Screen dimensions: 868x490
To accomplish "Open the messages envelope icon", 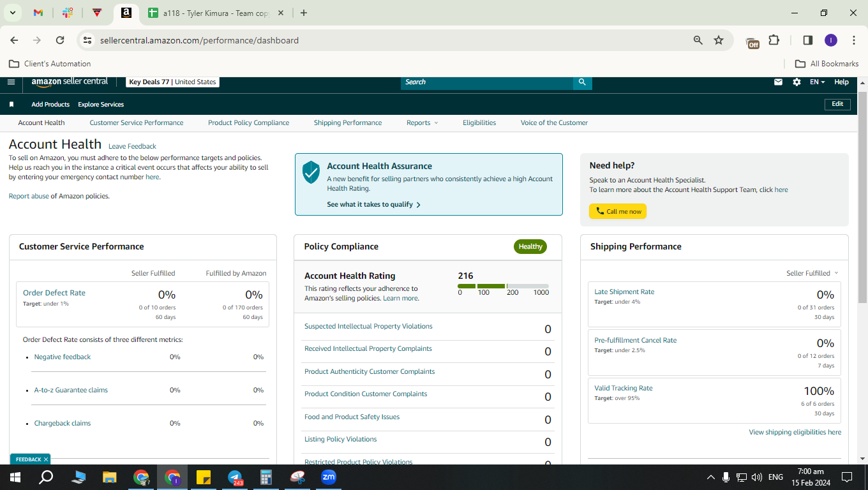I will [778, 82].
